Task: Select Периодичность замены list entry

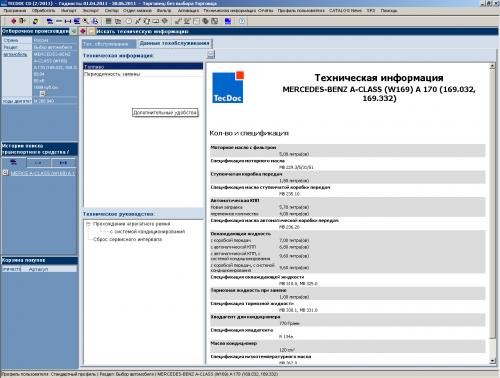Action: pos(112,74)
